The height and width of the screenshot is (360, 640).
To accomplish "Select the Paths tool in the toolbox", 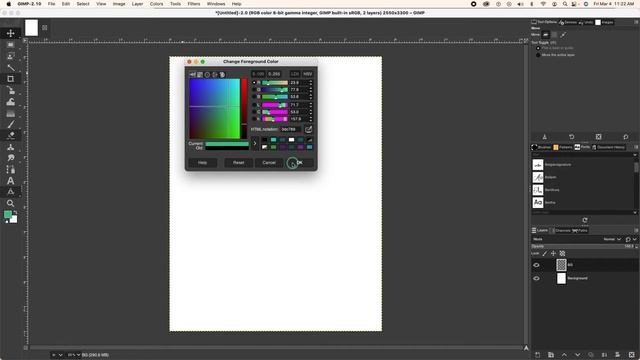I will pyautogui.click(x=11, y=169).
